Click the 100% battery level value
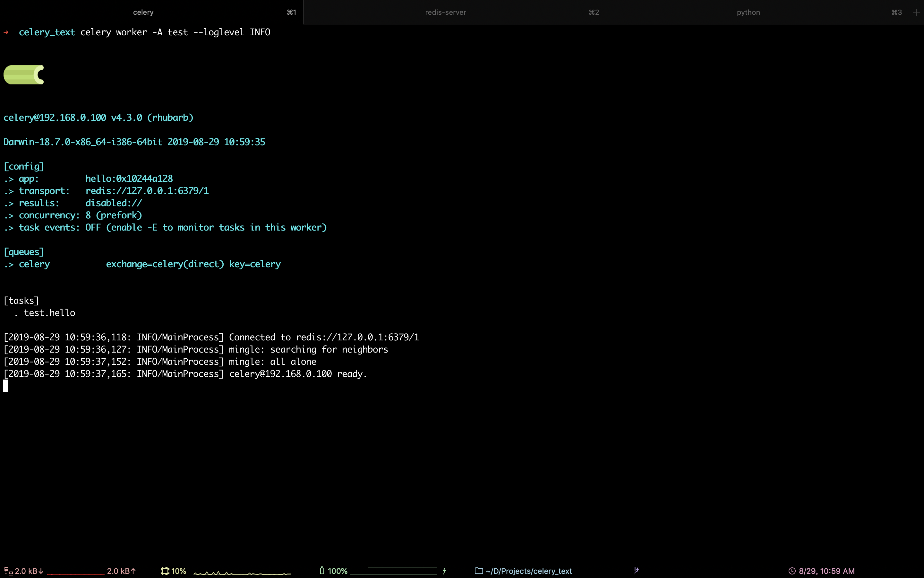This screenshot has width=924, height=578. (338, 571)
